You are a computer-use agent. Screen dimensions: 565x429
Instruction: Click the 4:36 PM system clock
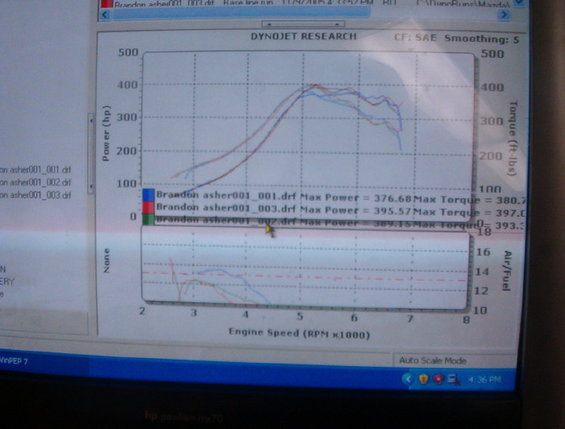coord(484,380)
